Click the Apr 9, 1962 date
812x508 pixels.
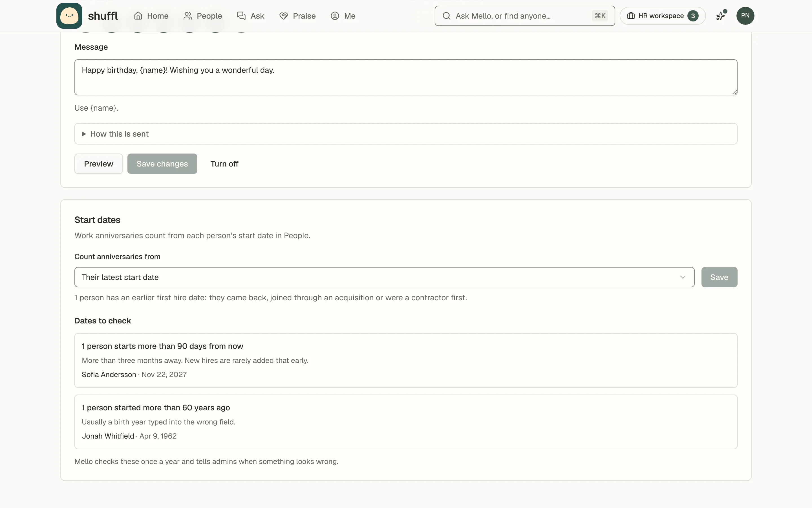pyautogui.click(x=158, y=436)
